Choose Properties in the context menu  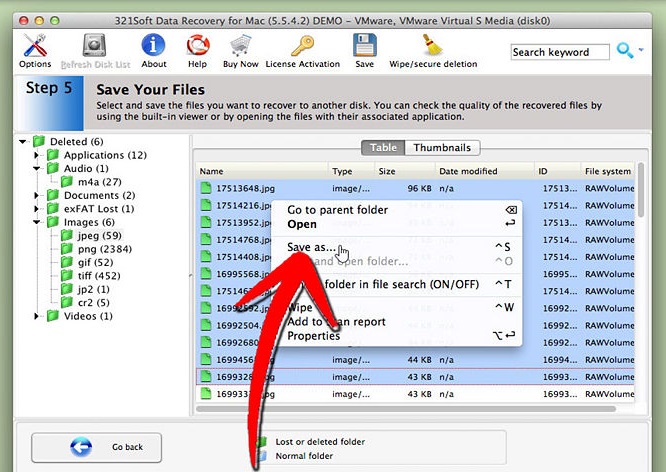[x=396, y=336]
